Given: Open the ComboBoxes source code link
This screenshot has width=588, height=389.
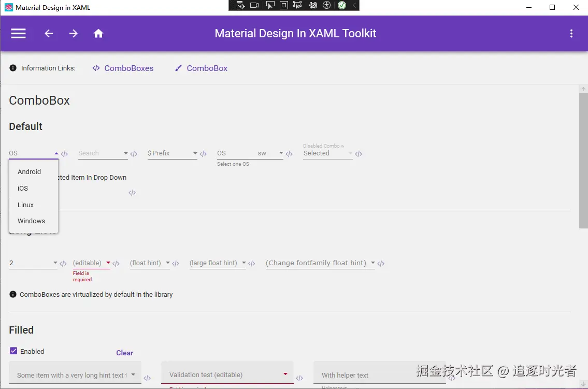Looking at the screenshot, I should tap(123, 68).
